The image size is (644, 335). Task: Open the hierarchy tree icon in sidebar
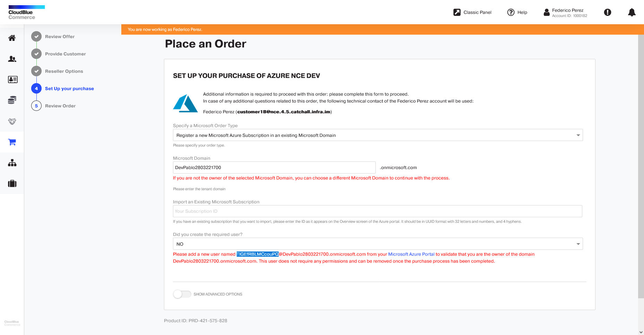(x=12, y=163)
